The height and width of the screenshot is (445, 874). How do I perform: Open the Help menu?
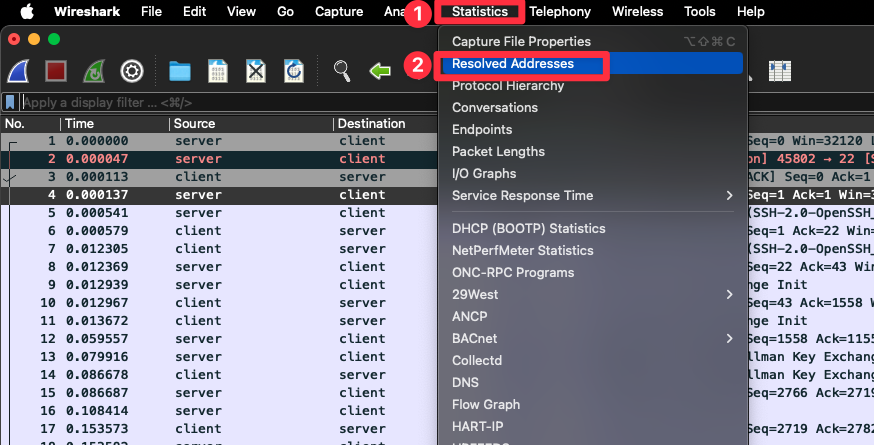coord(751,12)
